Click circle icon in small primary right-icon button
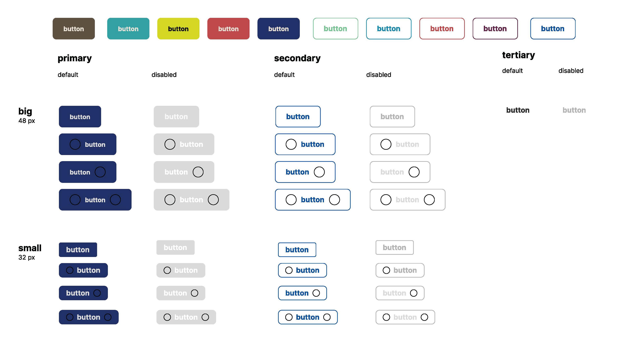The width and height of the screenshot is (644, 348). (97, 293)
